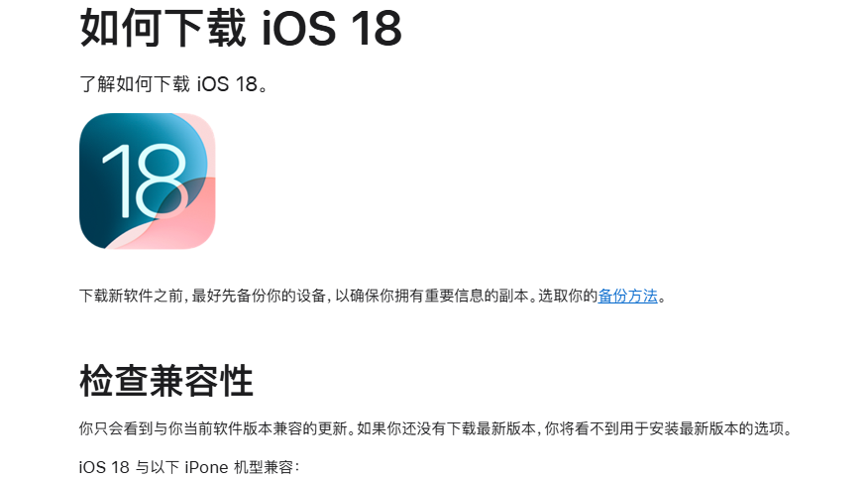Click the phrase 你将看不到用于安装最新版本的选项
The image size is (868, 480).
[664, 429]
